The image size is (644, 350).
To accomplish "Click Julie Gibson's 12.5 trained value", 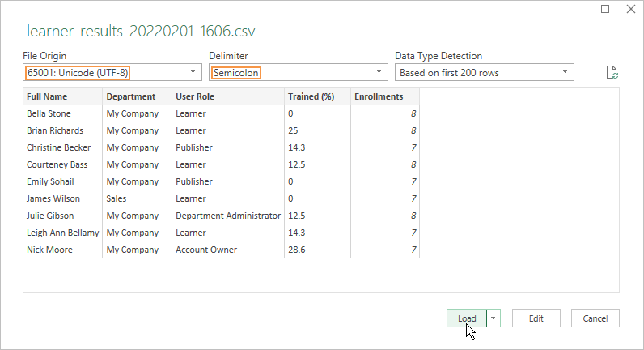I will pyautogui.click(x=317, y=216).
